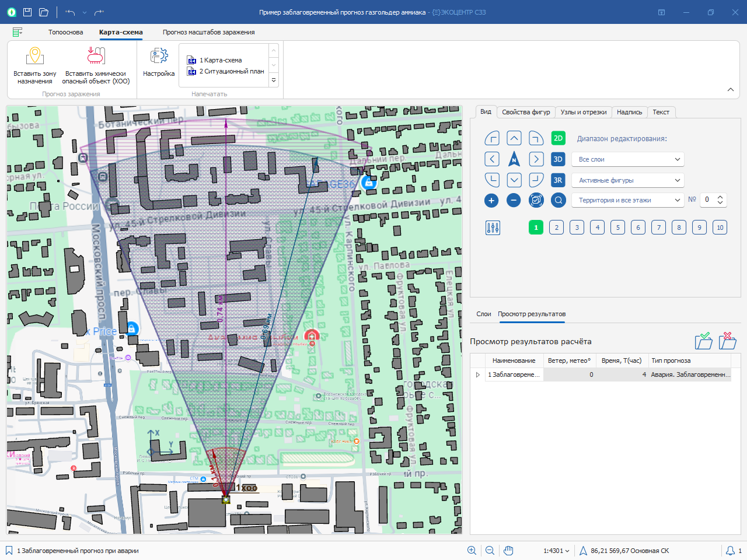
Task: Switch to the Топооснова tab
Action: point(65,32)
